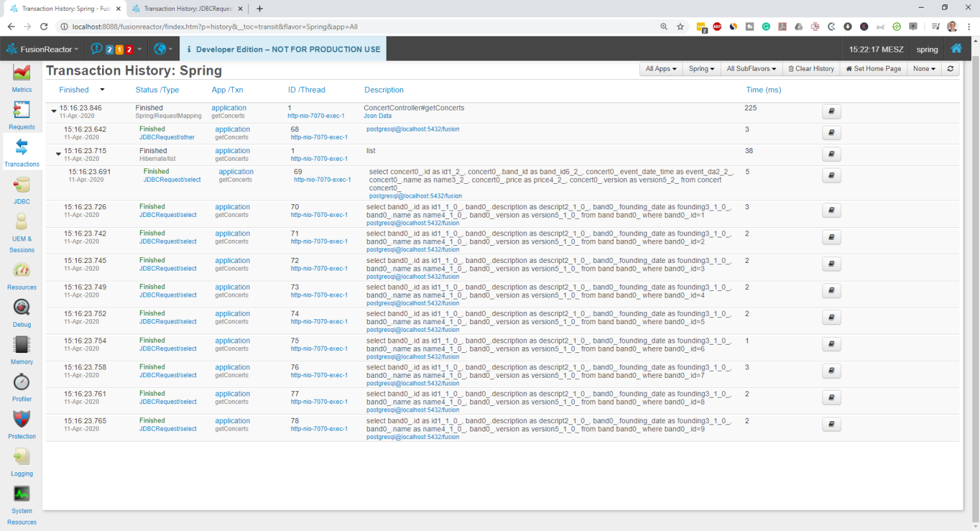Collapse the ConcertController#getConcerts transaction row

(x=54, y=110)
